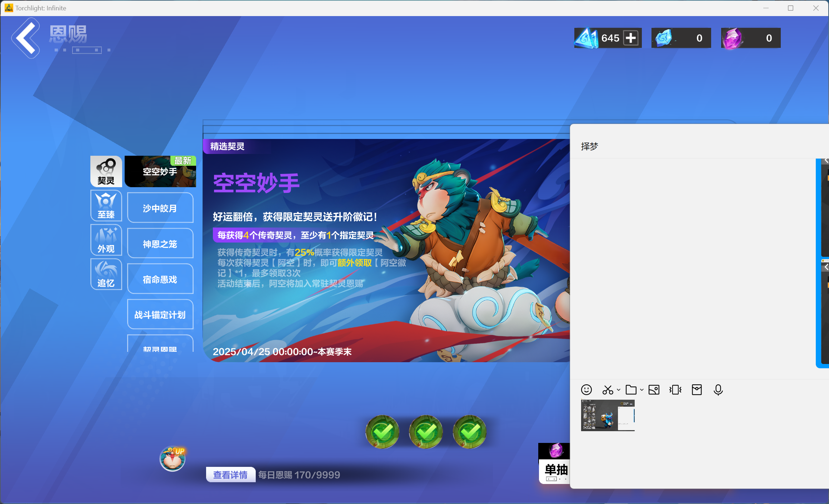The height and width of the screenshot is (504, 829).
Task: Click the third green checkmark reward
Action: (469, 432)
